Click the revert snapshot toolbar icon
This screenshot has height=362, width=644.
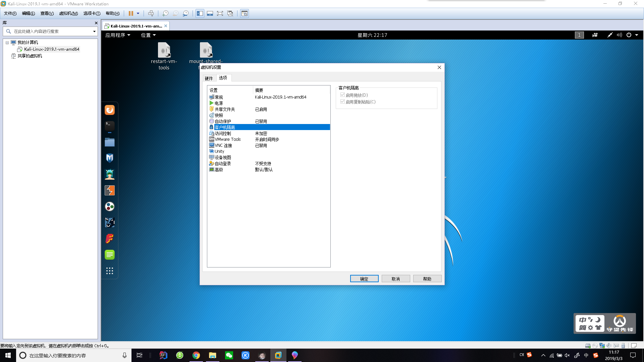[x=175, y=13]
